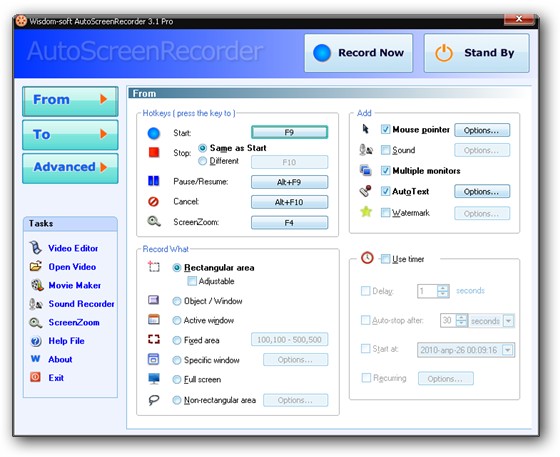Click the Delay seconds stepper arrows
The image size is (560, 457).
point(443,291)
